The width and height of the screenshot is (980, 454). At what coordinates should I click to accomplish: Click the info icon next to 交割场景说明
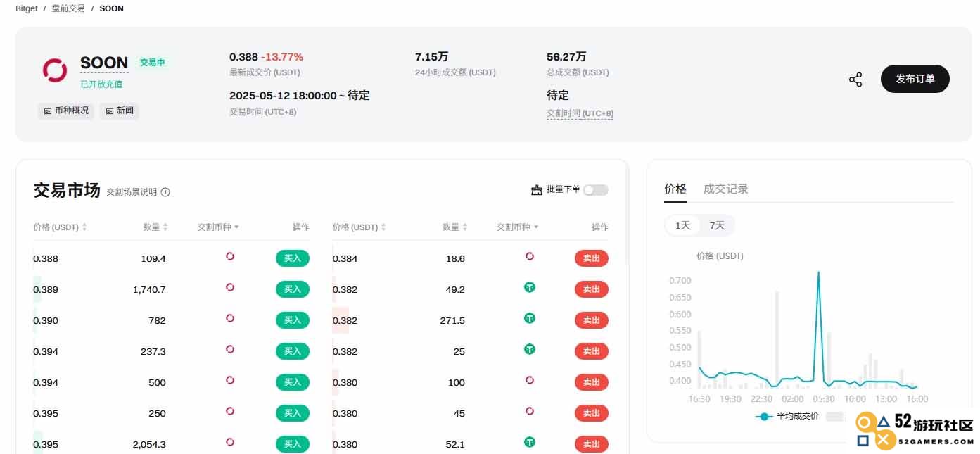tap(165, 192)
